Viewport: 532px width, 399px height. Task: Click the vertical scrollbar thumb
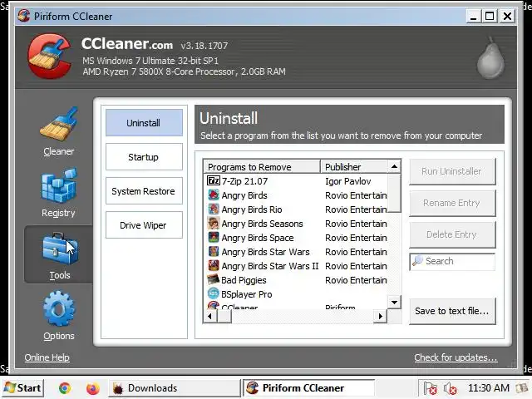[x=394, y=193]
